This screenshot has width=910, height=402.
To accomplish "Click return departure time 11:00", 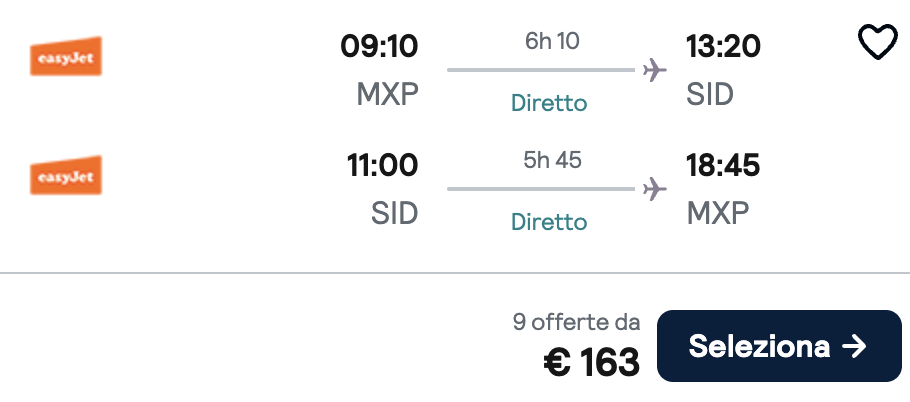I will (382, 164).
